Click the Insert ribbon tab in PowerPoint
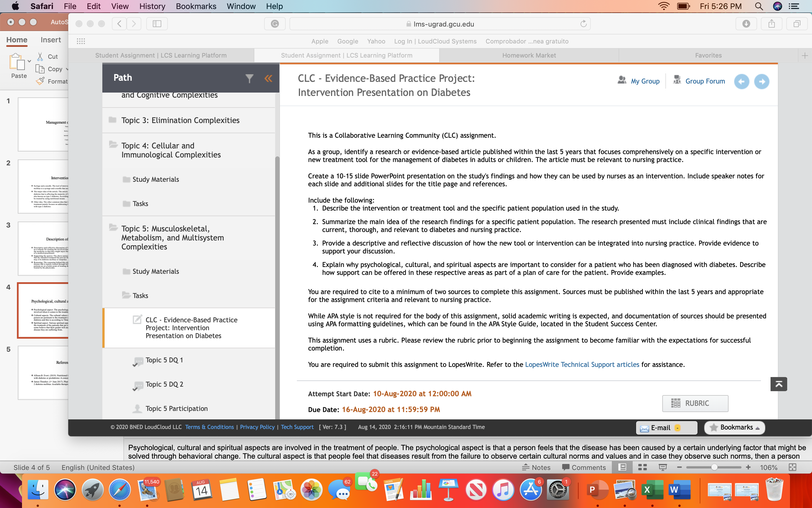 [x=51, y=40]
